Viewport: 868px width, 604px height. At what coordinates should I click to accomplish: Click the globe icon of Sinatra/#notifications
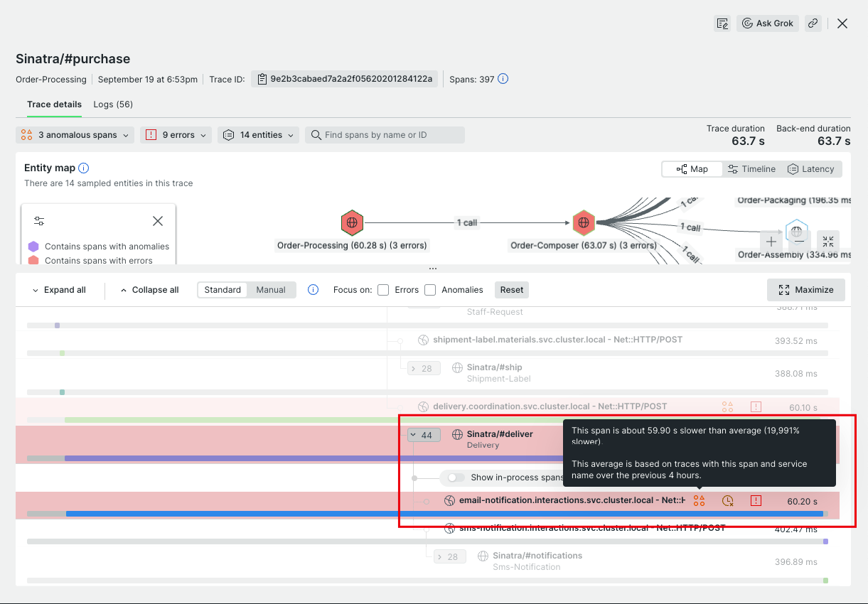click(483, 556)
